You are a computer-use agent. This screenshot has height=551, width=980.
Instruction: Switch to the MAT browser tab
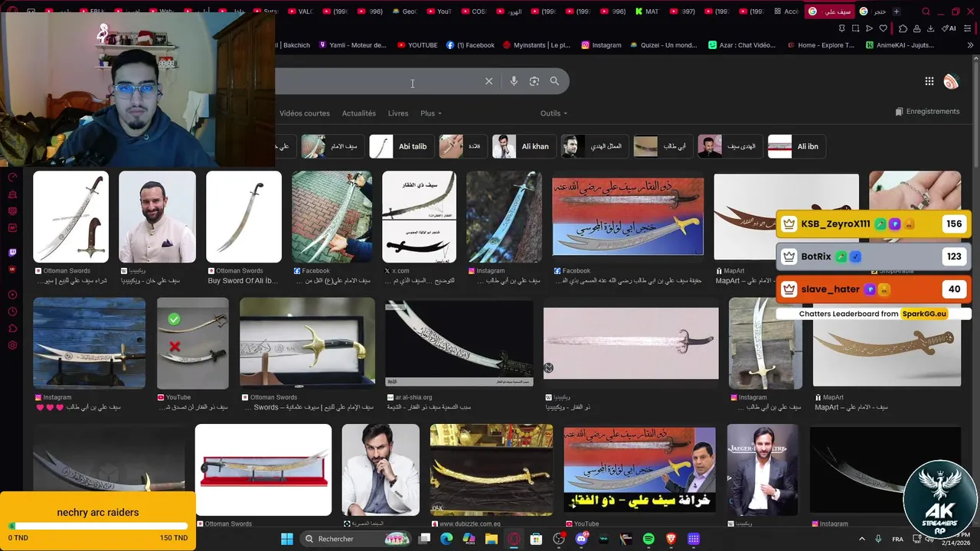point(648,11)
